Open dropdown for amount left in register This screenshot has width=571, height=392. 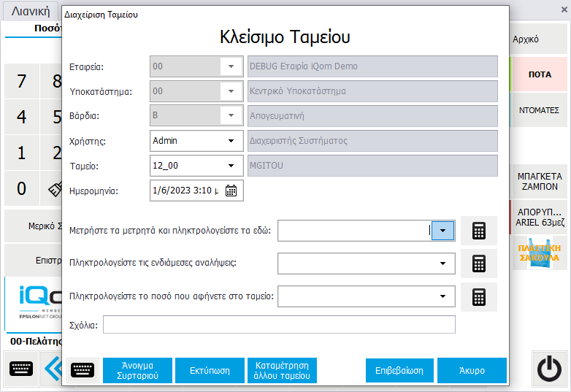[x=442, y=296]
